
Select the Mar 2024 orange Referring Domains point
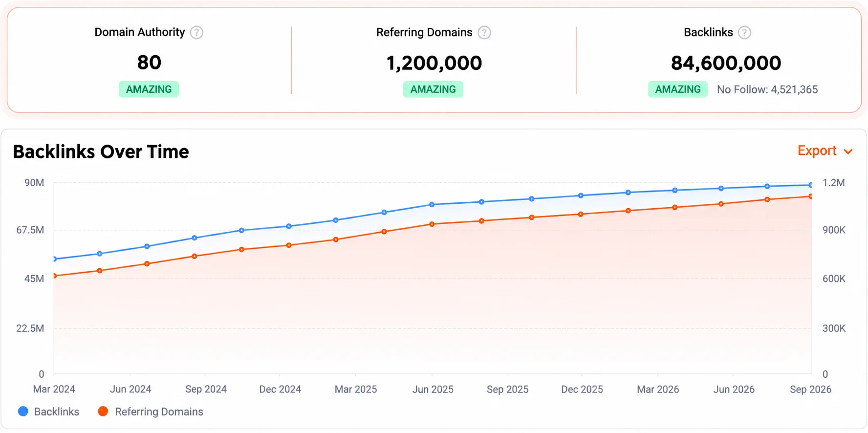[x=54, y=276]
